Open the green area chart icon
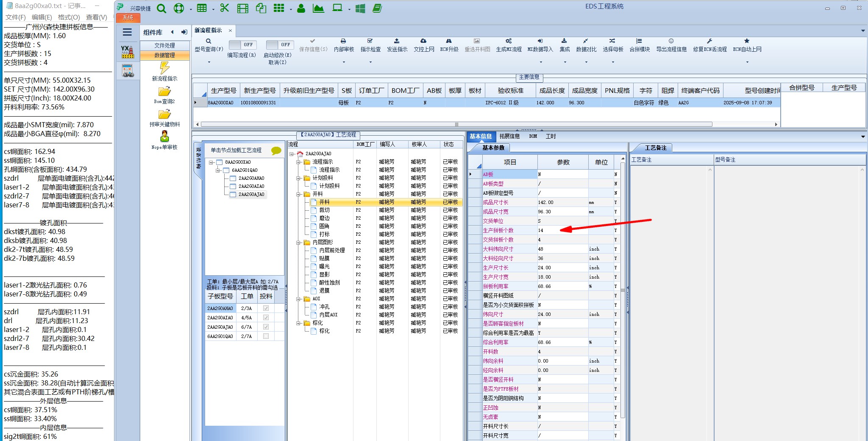The image size is (868, 441). coord(318,8)
